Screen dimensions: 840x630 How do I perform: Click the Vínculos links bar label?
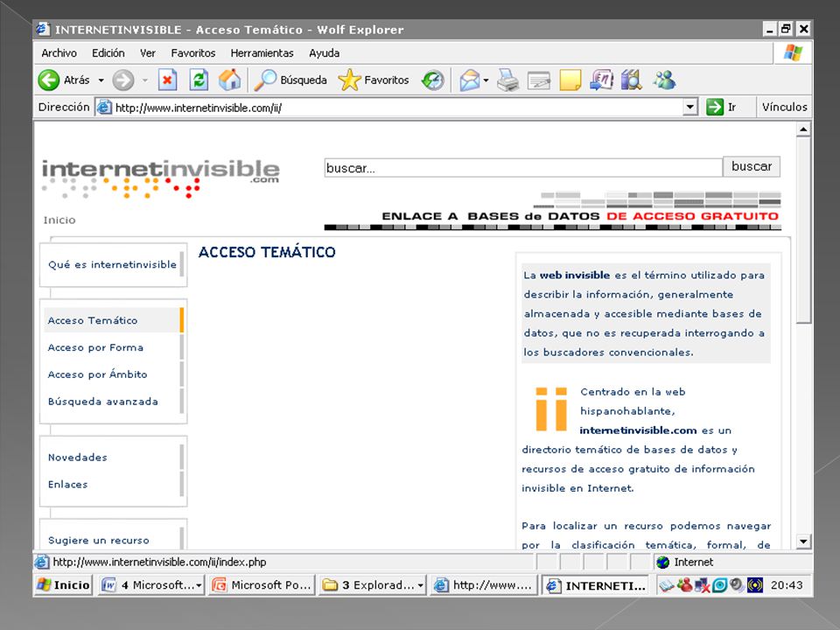click(x=784, y=107)
